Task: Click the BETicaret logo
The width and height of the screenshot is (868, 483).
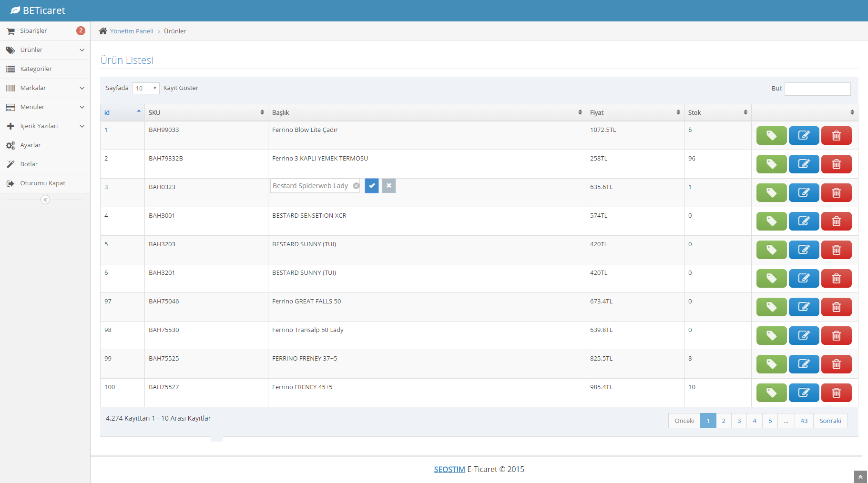Action: (38, 10)
